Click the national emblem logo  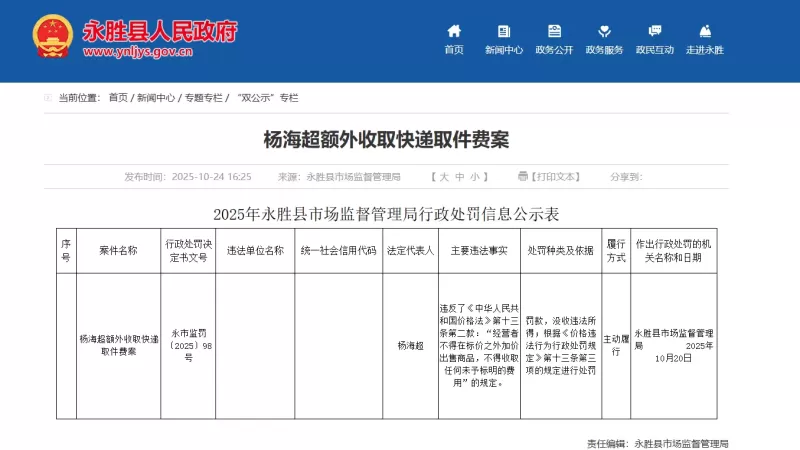point(52,37)
